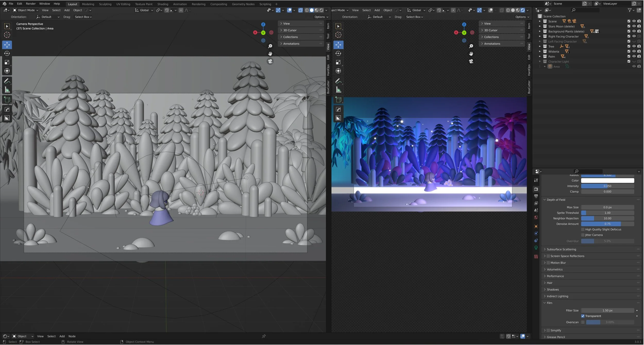Enable High Quality Slight Defocus
The image size is (644, 345).
pos(583,230)
